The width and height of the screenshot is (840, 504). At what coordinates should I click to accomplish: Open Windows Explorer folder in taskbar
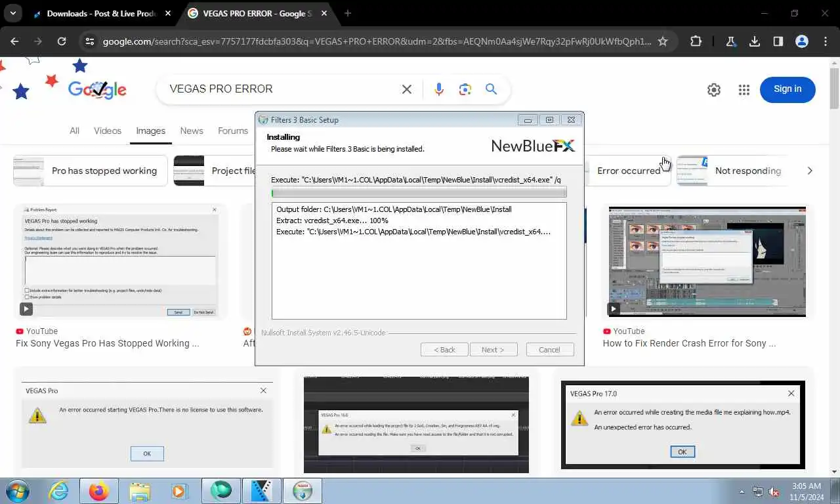[x=140, y=491]
